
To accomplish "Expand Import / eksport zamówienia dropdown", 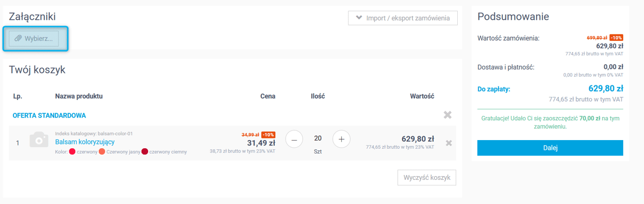I will click(403, 18).
